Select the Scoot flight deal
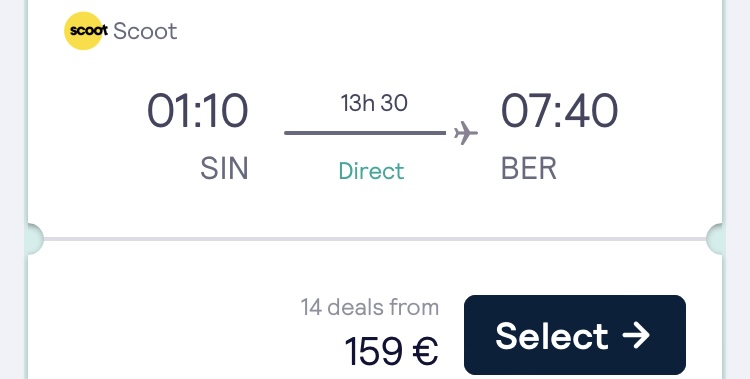 tap(574, 335)
